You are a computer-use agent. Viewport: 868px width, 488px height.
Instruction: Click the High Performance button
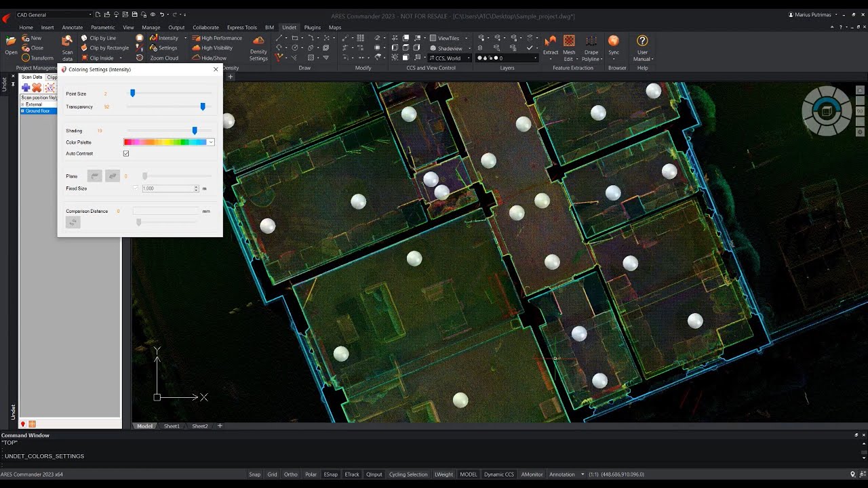click(217, 38)
